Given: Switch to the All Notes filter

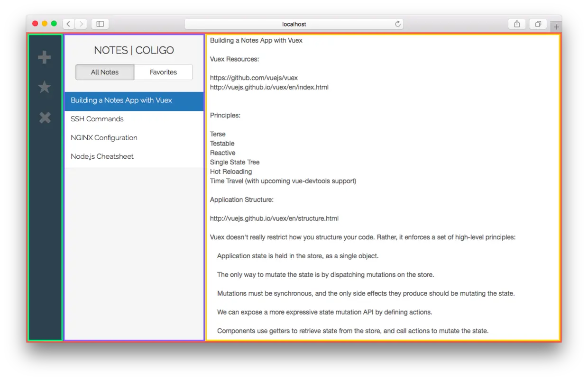Looking at the screenshot, I should [x=105, y=72].
